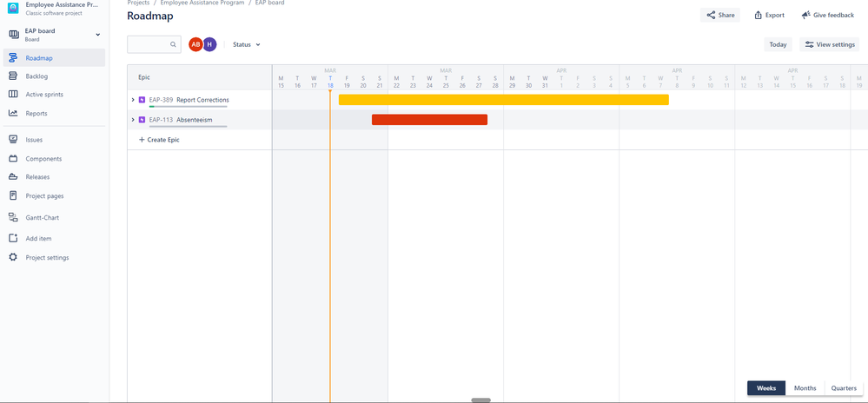Filter by the AB user avatar

pos(195,45)
